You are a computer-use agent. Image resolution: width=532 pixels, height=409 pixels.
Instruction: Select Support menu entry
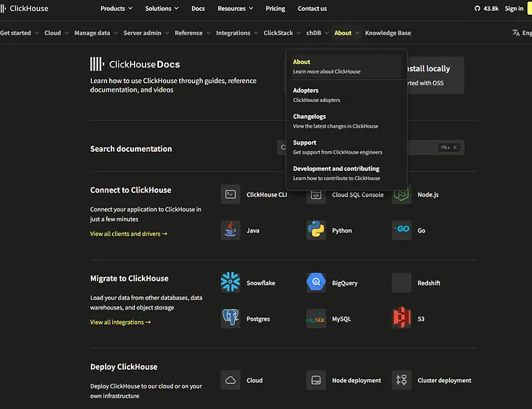(346, 147)
